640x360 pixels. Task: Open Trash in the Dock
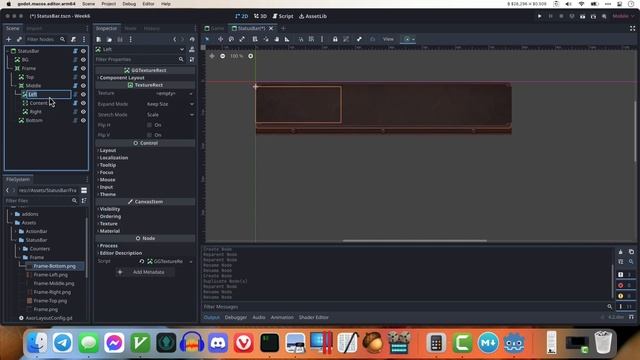tap(603, 342)
